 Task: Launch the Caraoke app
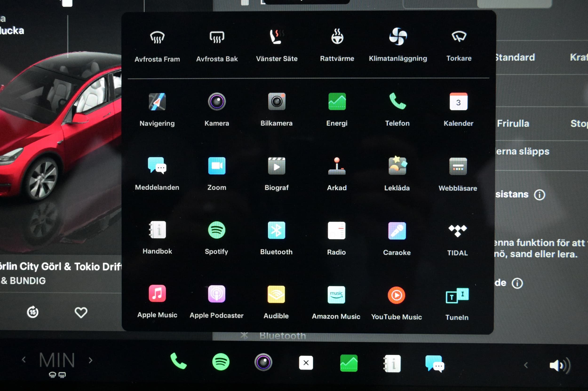397,239
